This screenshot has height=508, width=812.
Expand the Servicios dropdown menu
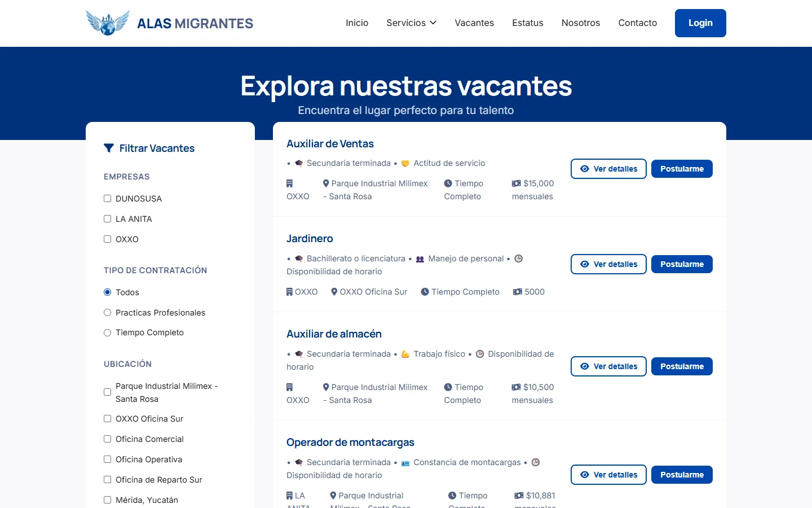pyautogui.click(x=412, y=23)
